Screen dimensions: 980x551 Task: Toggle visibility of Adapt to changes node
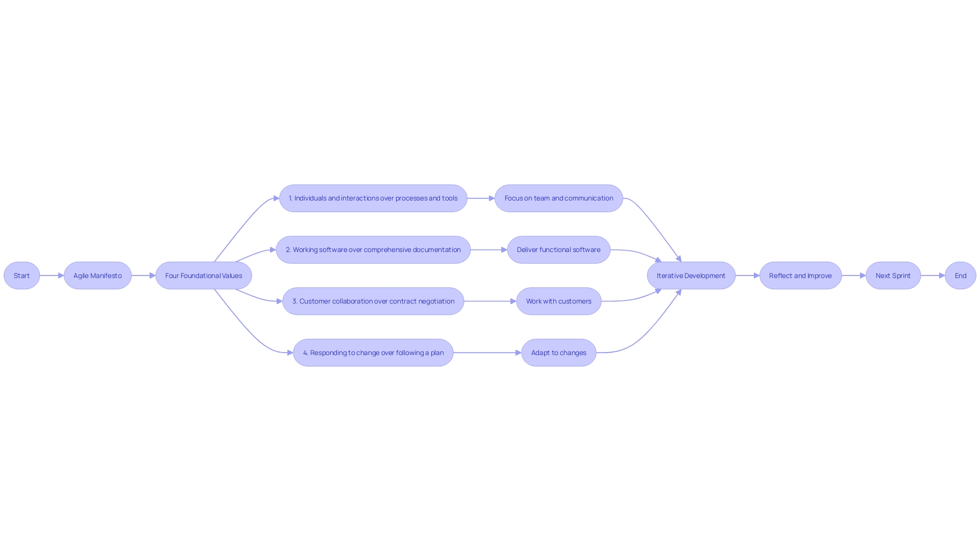(x=558, y=353)
